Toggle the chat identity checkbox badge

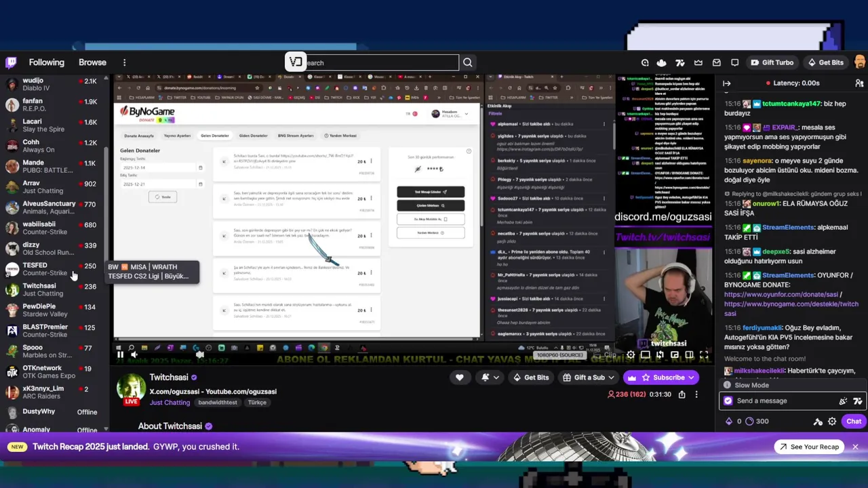point(728,401)
